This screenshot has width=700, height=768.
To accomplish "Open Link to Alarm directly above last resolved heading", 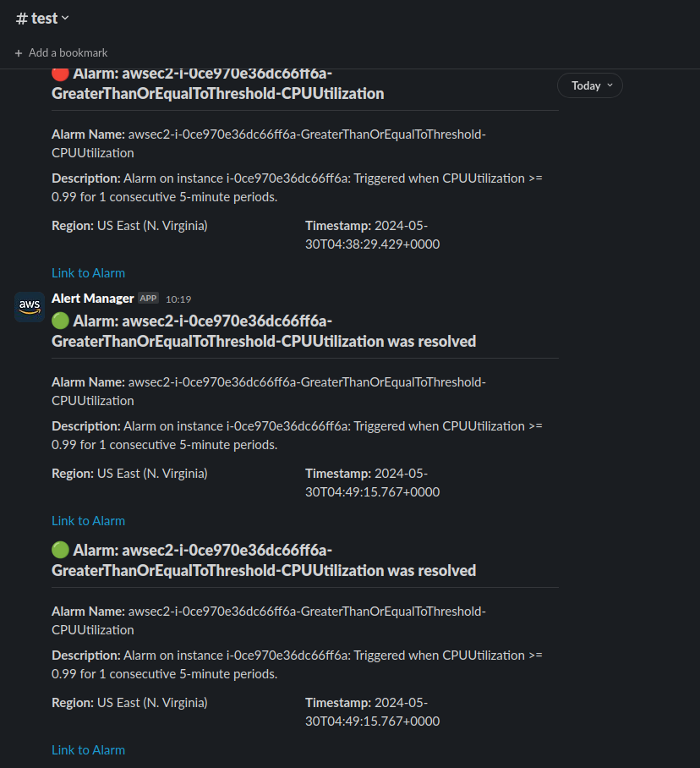I will click(x=88, y=521).
